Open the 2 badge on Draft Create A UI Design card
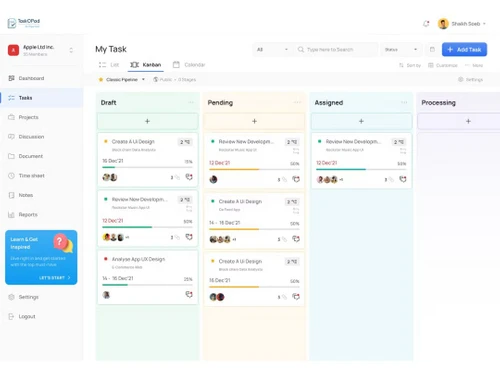Screen dimensions: 500x375 pyautogui.click(x=185, y=142)
